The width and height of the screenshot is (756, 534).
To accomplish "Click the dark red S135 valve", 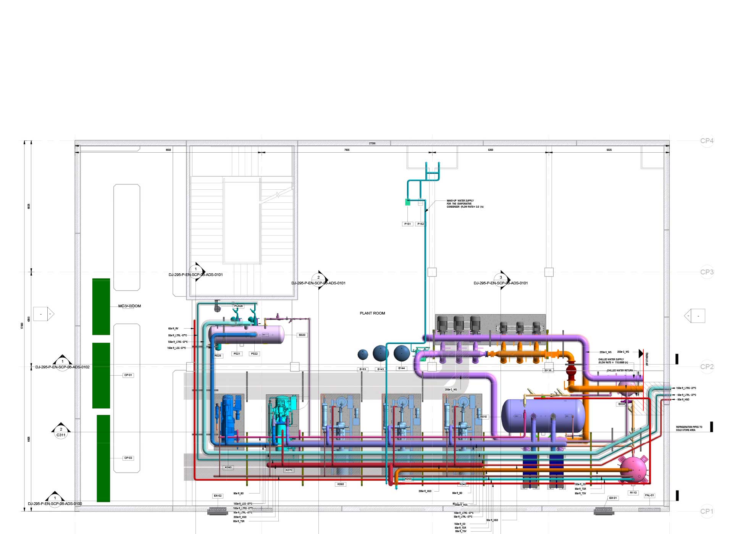I will pos(571,370).
